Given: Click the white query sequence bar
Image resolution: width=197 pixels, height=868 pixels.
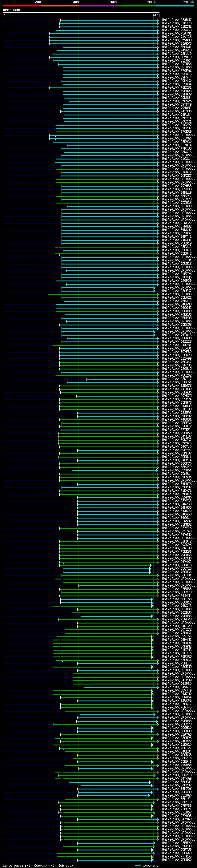Looking at the screenshot, I should pos(81,12).
